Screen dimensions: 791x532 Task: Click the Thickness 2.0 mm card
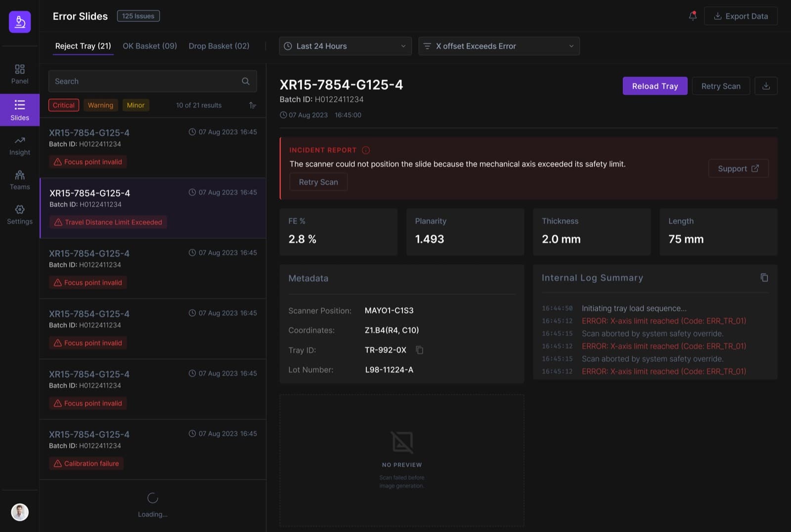(x=592, y=232)
